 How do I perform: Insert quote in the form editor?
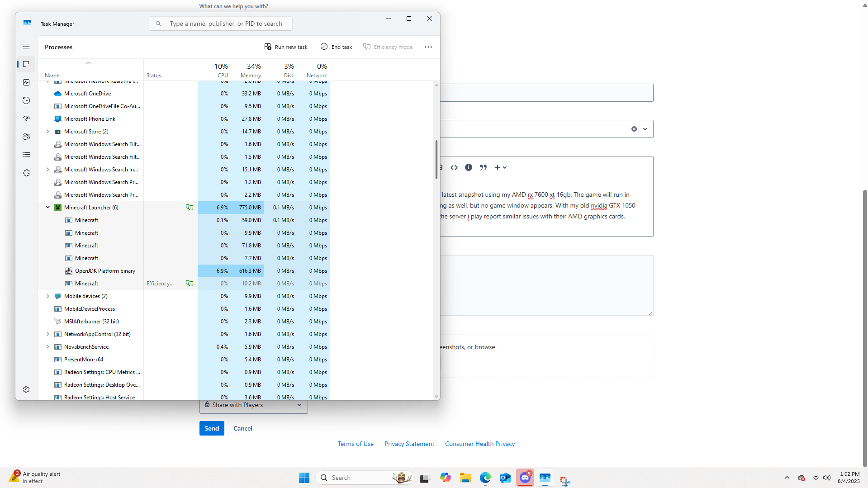tap(483, 167)
